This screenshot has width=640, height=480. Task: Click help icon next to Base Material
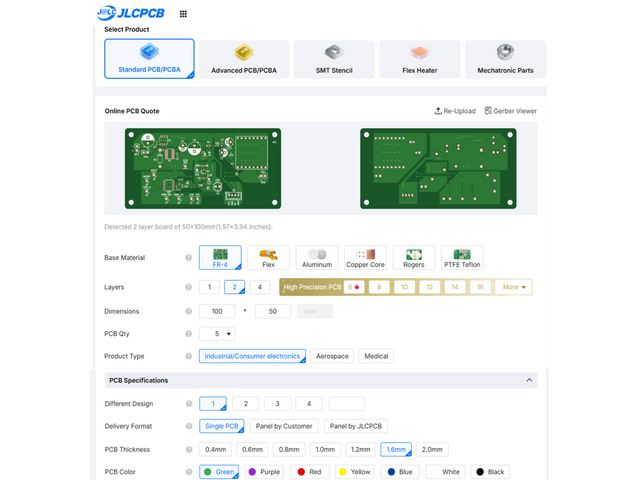tap(189, 258)
